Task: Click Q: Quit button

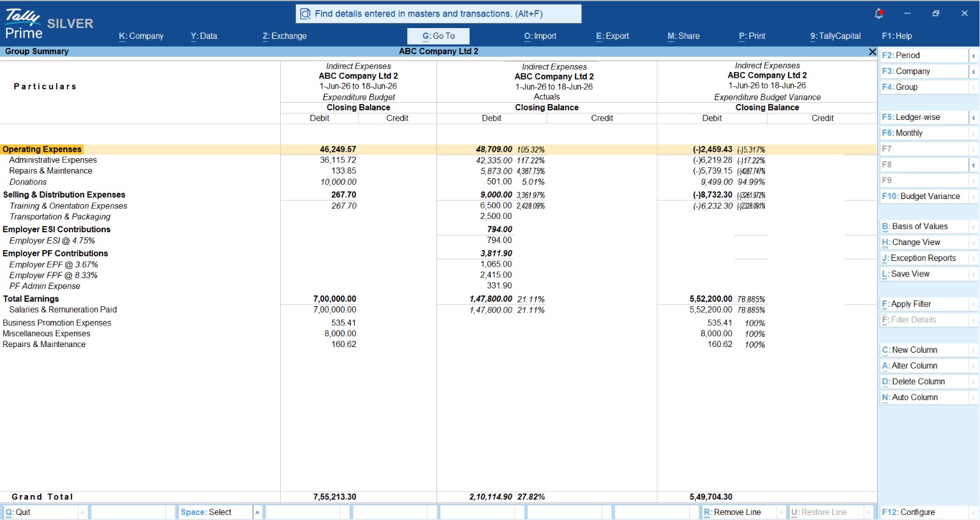Action: tap(40, 512)
